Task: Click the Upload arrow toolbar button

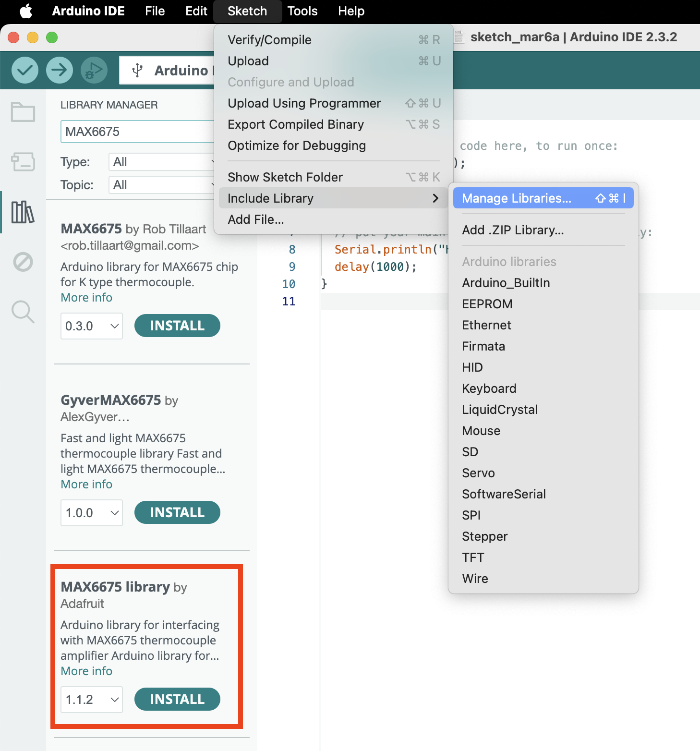Action: [60, 70]
